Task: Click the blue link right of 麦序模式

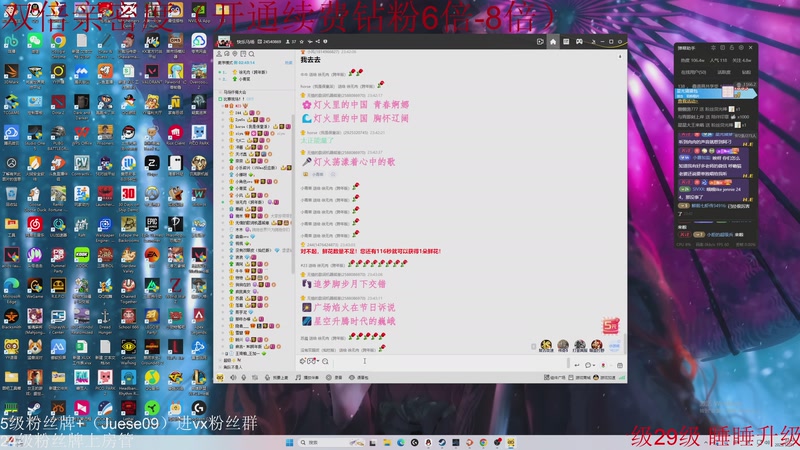Action: tap(288, 62)
